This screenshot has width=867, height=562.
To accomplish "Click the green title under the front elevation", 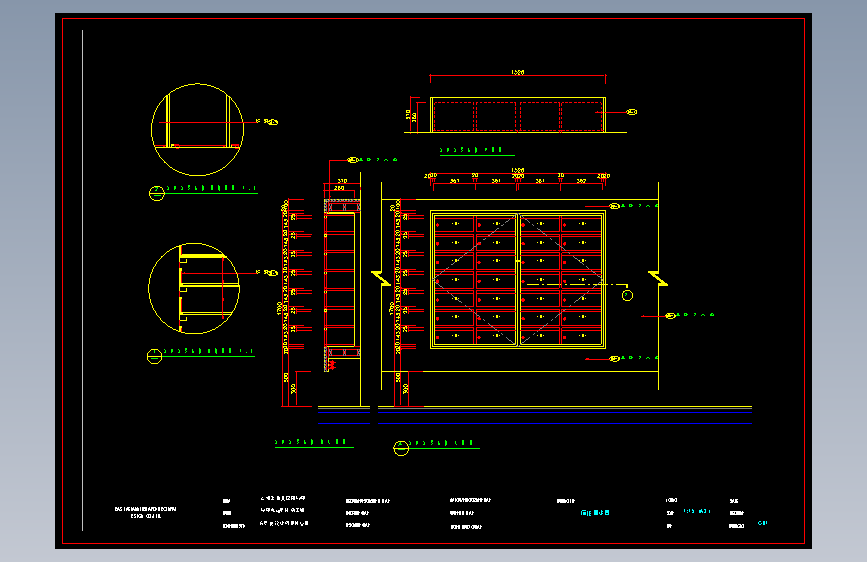I will 445,443.
